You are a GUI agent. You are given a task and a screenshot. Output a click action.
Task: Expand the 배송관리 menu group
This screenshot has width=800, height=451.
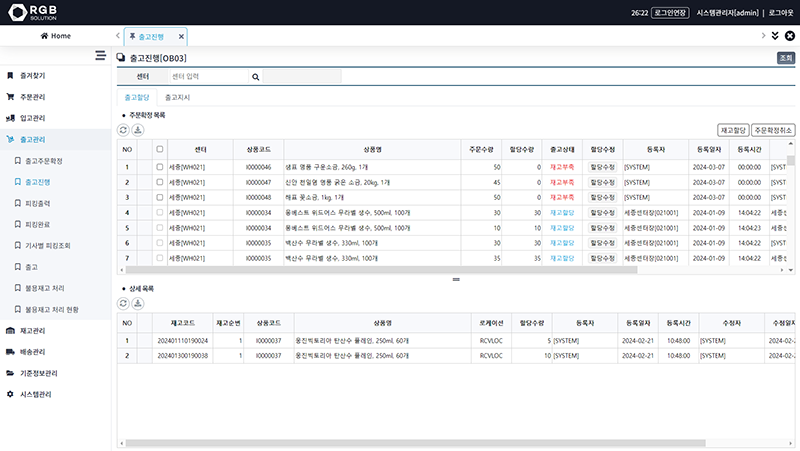[33, 352]
